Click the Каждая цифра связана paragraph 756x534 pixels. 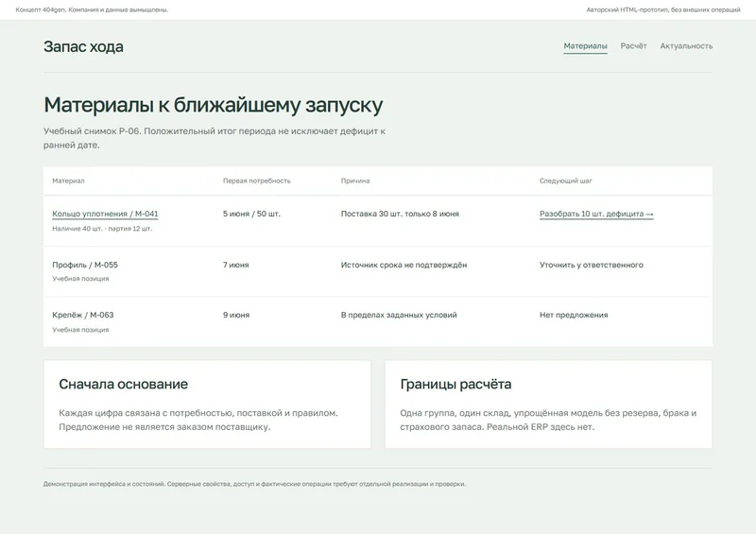(x=198, y=420)
